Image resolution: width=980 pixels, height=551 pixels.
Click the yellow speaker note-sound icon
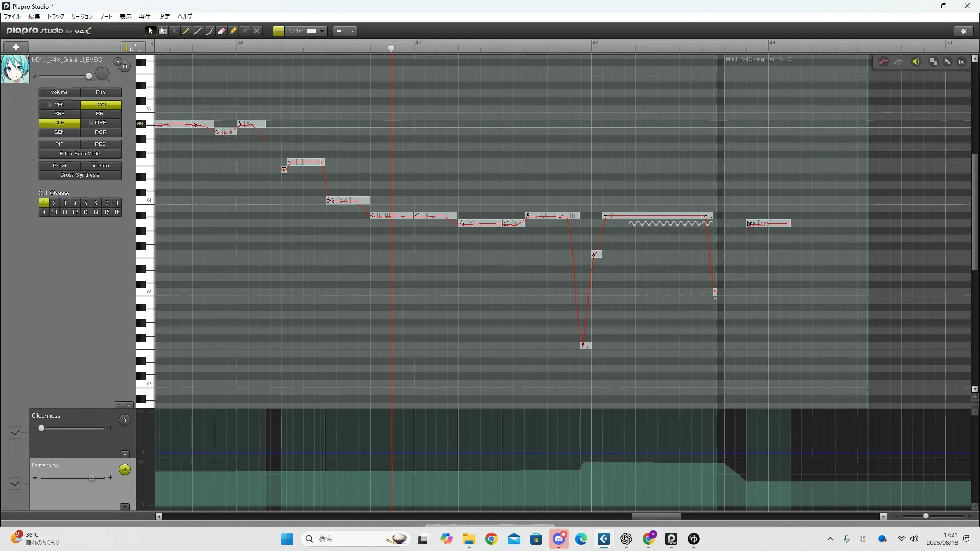click(x=916, y=62)
